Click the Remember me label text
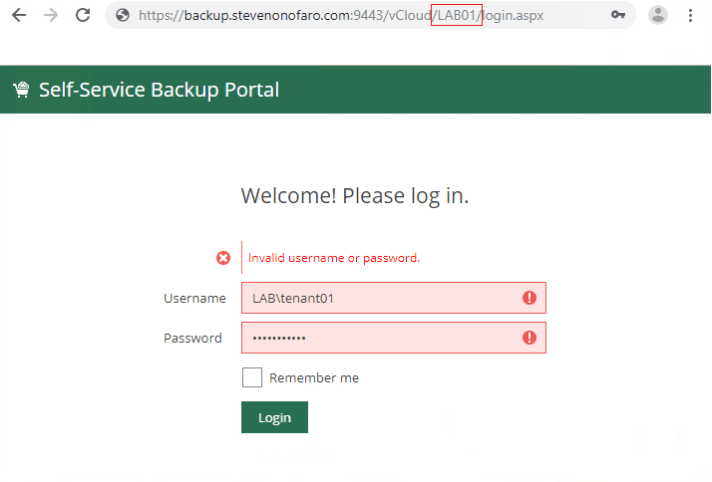This screenshot has height=482, width=712. tap(314, 378)
